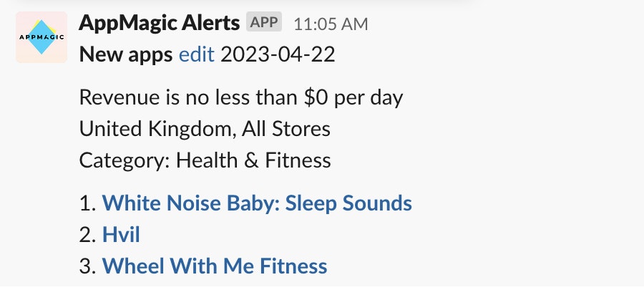The image size is (644, 295).
Task: Click the Revenue is no less than line
Action: click(241, 98)
